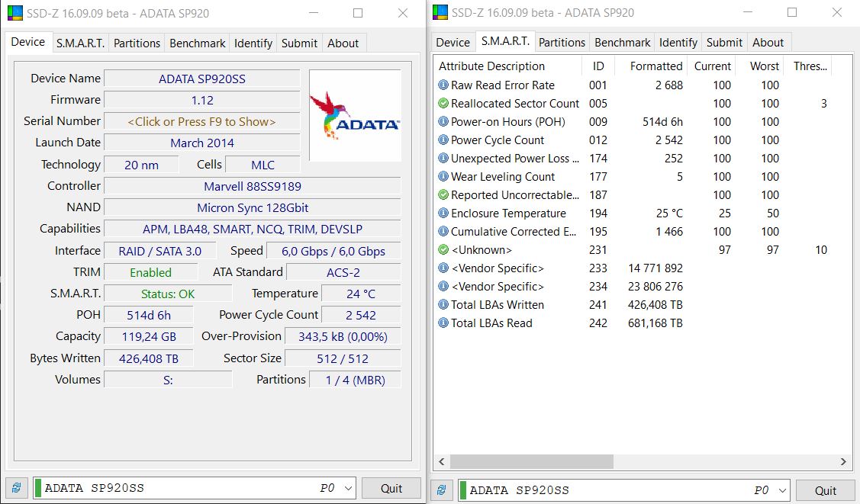Click the Speed value 6,0 Gbps / 6,0 Gbps
Viewport: 860px width, 504px height.
click(333, 251)
